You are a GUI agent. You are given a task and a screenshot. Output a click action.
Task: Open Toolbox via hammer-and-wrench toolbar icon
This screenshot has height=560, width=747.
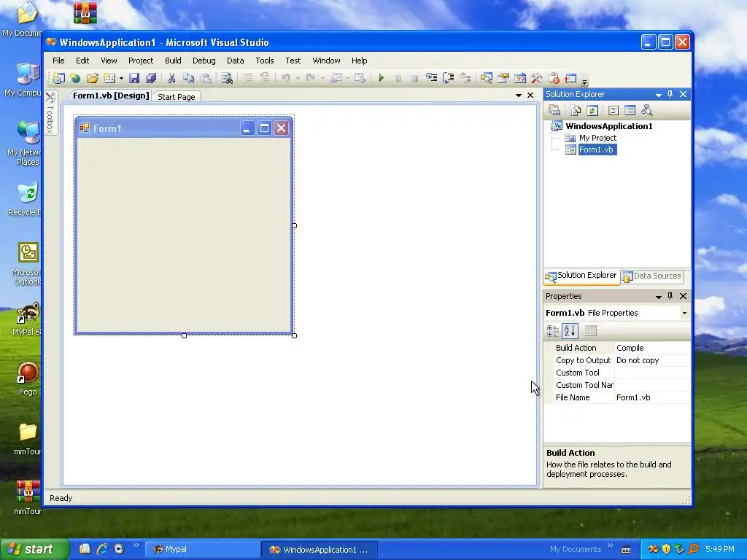point(536,78)
